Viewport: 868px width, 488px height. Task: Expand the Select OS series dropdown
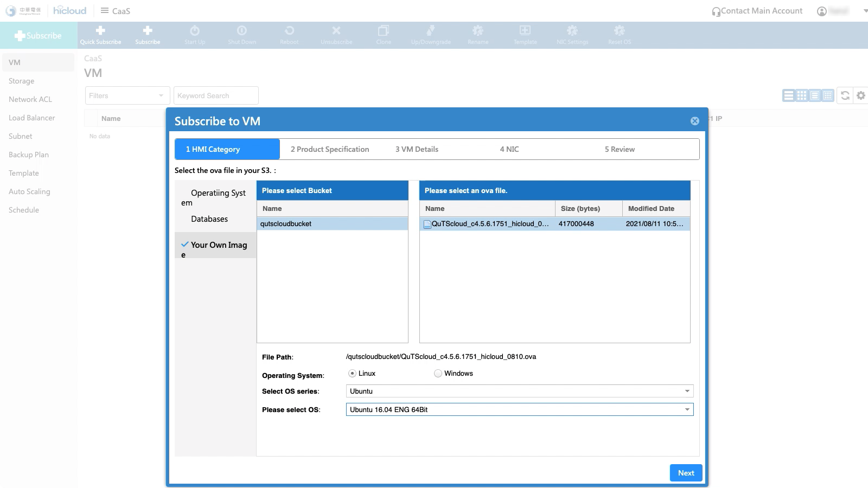pos(519,391)
